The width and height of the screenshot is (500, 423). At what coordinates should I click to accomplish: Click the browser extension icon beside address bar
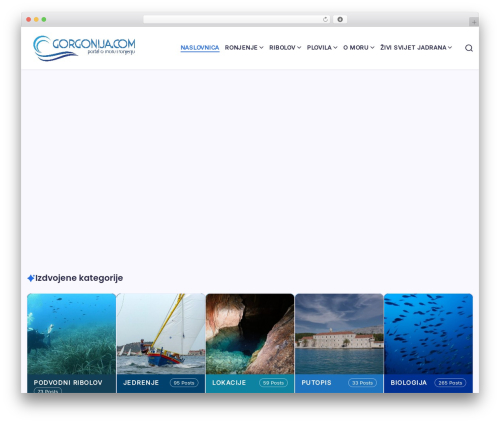click(x=340, y=19)
